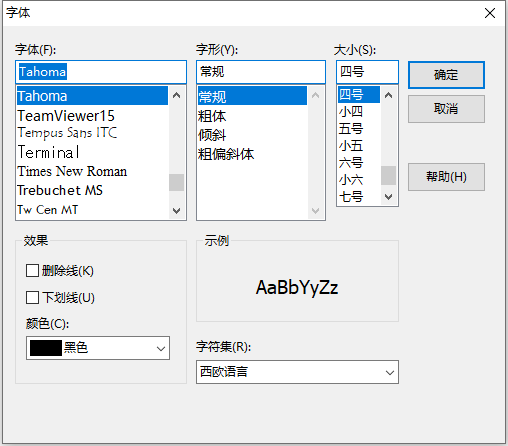Image resolution: width=508 pixels, height=446 pixels.
Task: Close the 字体 dialog window
Action: (490, 13)
